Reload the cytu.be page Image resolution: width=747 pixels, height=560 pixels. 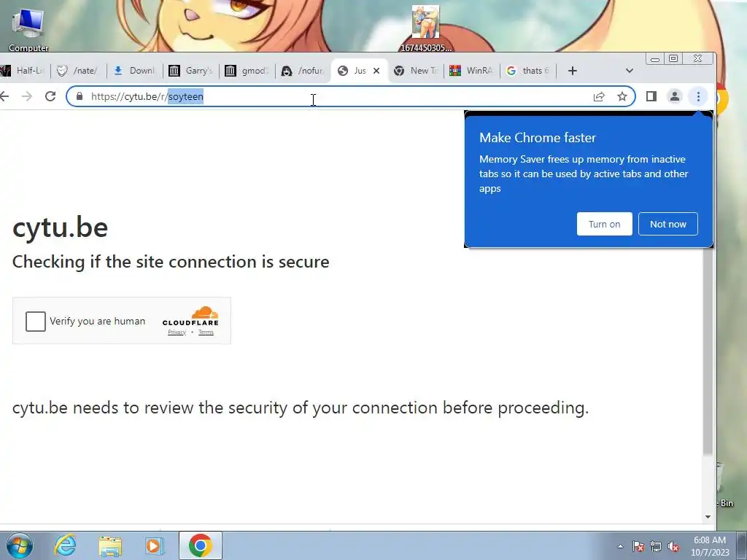[50, 97]
